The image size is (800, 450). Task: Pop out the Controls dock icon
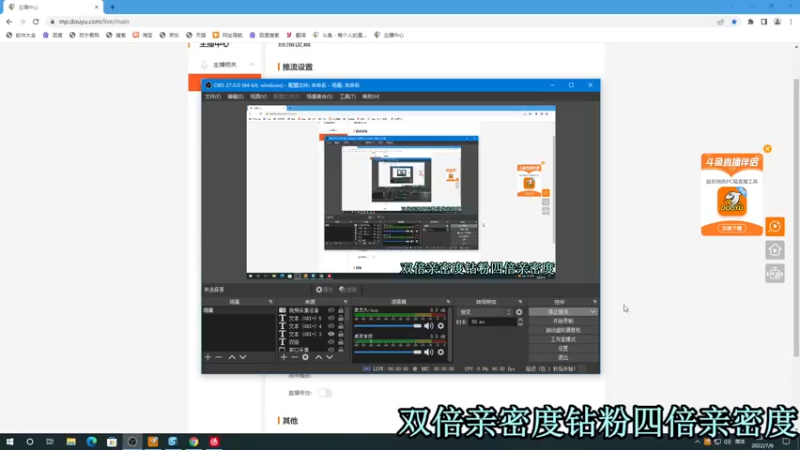click(x=594, y=302)
